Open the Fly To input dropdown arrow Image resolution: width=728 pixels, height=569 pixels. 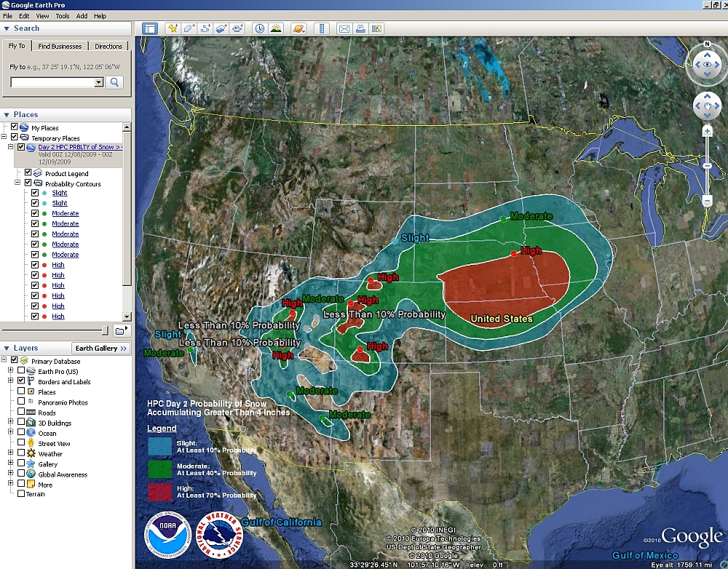(98, 83)
